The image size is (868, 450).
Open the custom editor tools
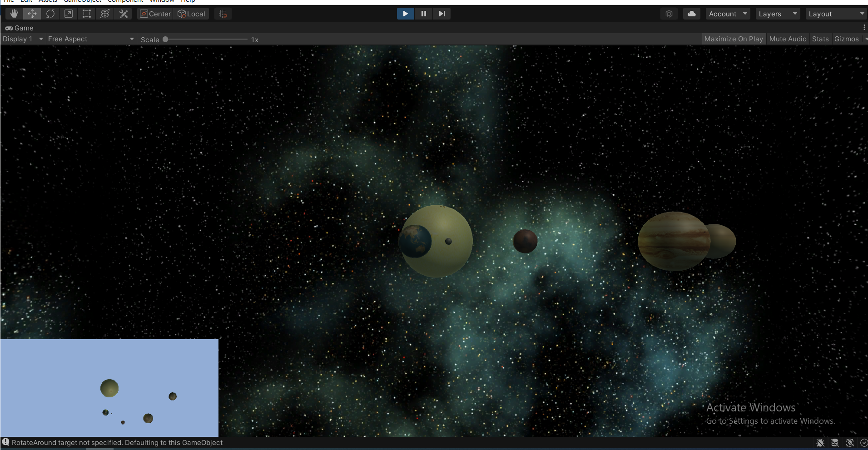coord(123,14)
